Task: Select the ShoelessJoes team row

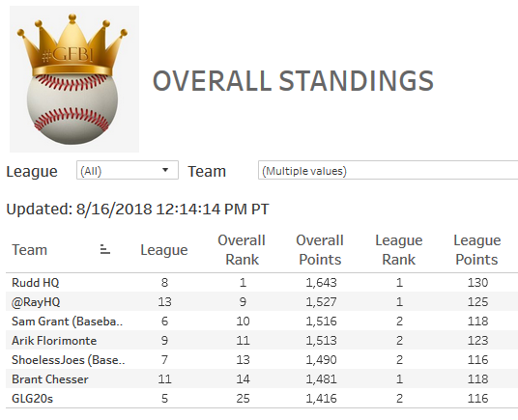Action: (262, 359)
